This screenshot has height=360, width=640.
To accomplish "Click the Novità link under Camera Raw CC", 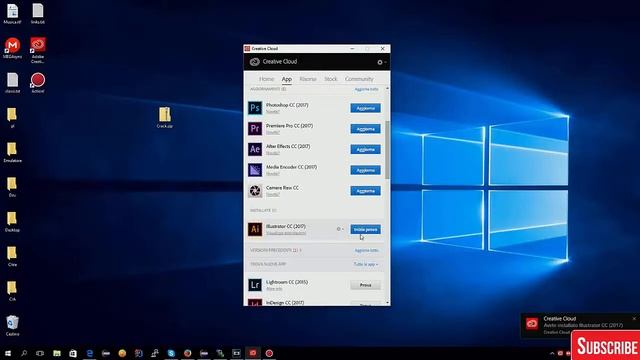I will click(x=273, y=194).
